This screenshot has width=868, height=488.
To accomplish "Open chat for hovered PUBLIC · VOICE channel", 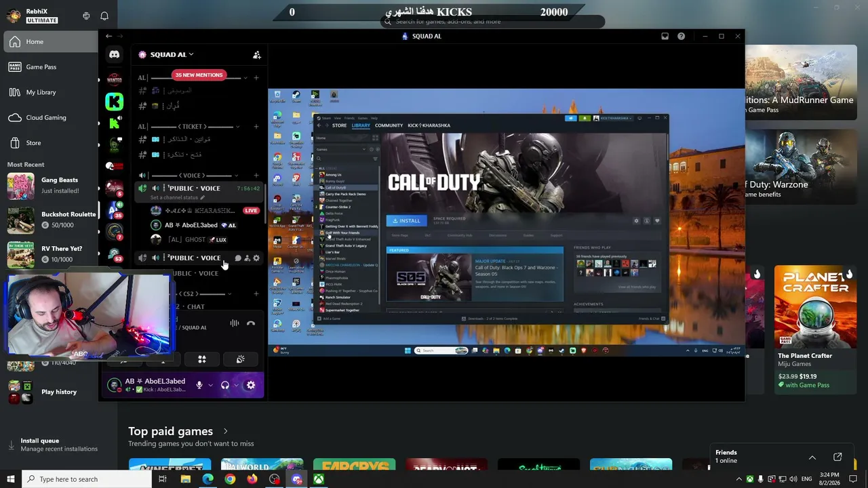I will pos(238,258).
